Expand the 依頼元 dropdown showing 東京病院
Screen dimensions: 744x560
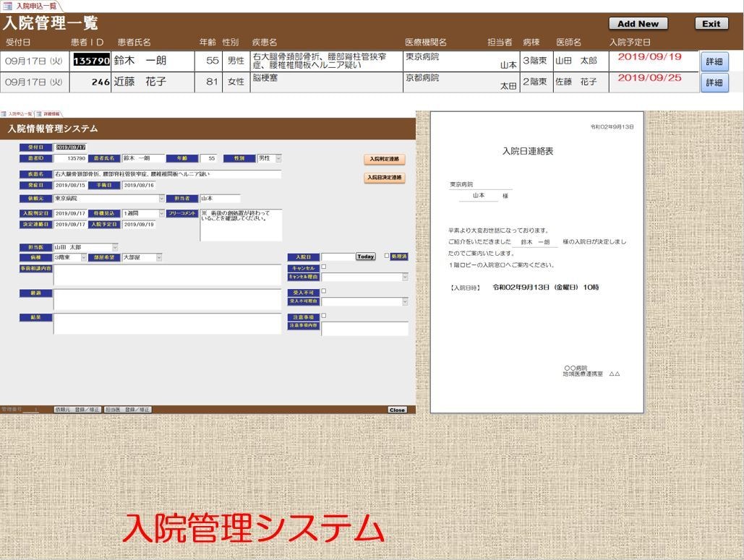coord(162,199)
